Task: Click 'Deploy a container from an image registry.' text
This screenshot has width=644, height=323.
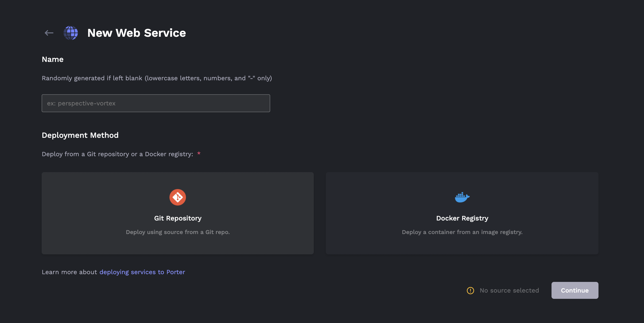Action: point(462,232)
